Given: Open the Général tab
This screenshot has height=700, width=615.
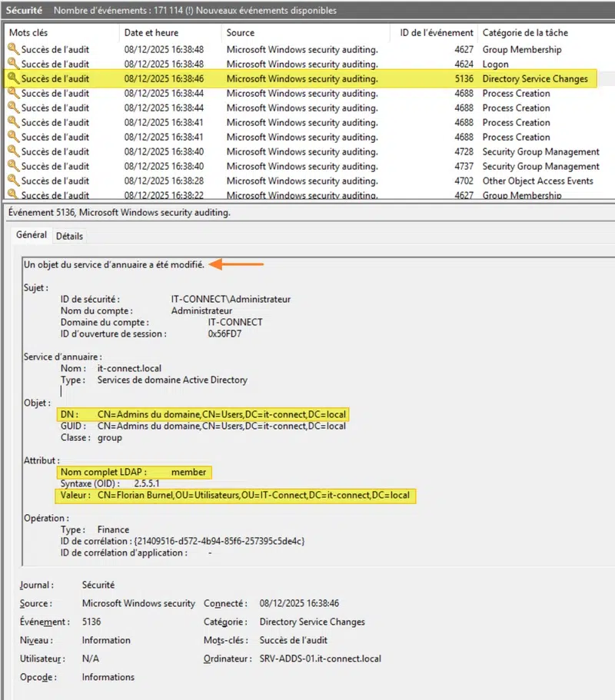Looking at the screenshot, I should coord(32,235).
